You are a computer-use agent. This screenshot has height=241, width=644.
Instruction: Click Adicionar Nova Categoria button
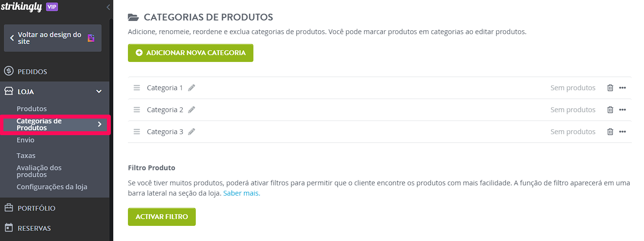point(190,53)
